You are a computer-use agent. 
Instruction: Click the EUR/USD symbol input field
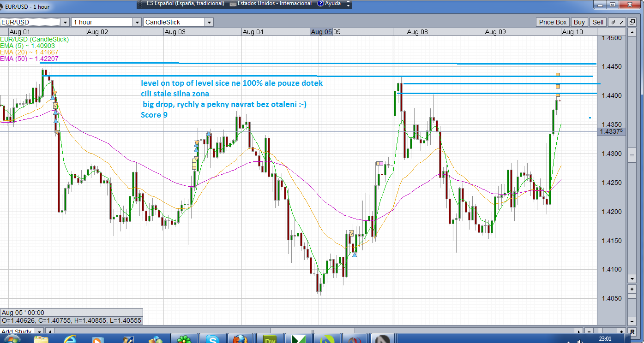tap(30, 22)
